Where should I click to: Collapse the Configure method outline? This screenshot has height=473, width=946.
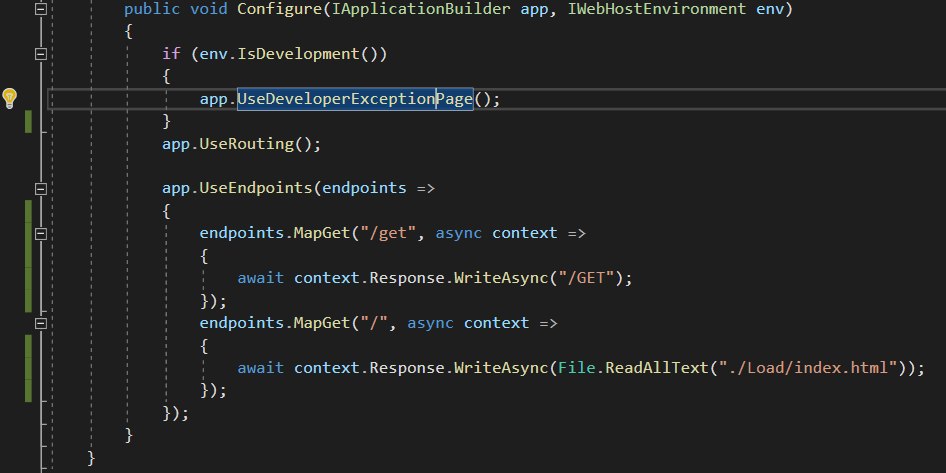coord(40,9)
